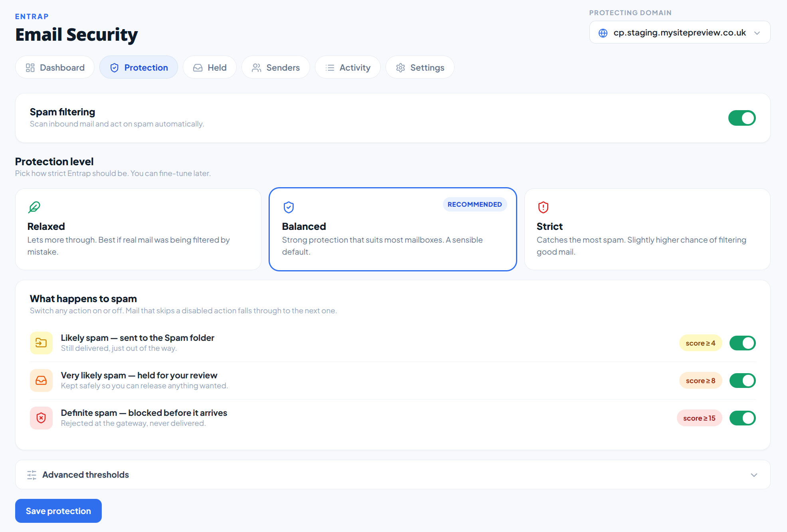787x532 pixels.
Task: Turn off Definite spam blocking switch
Action: (742, 418)
